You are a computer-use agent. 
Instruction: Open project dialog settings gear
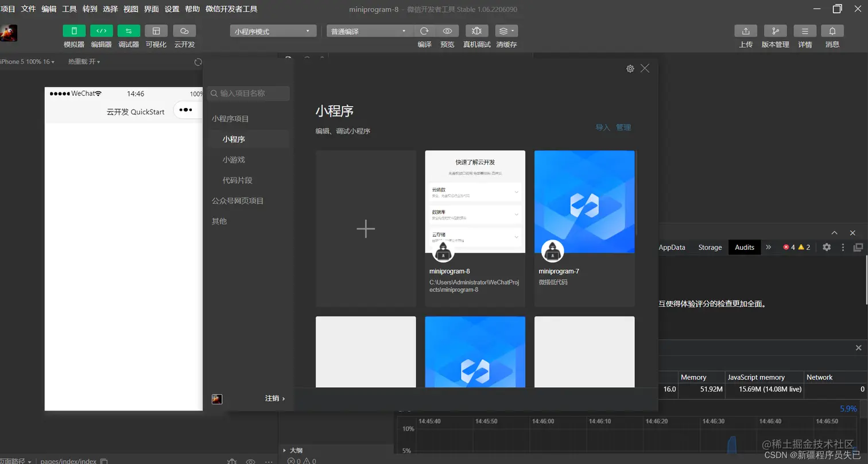[x=630, y=68]
